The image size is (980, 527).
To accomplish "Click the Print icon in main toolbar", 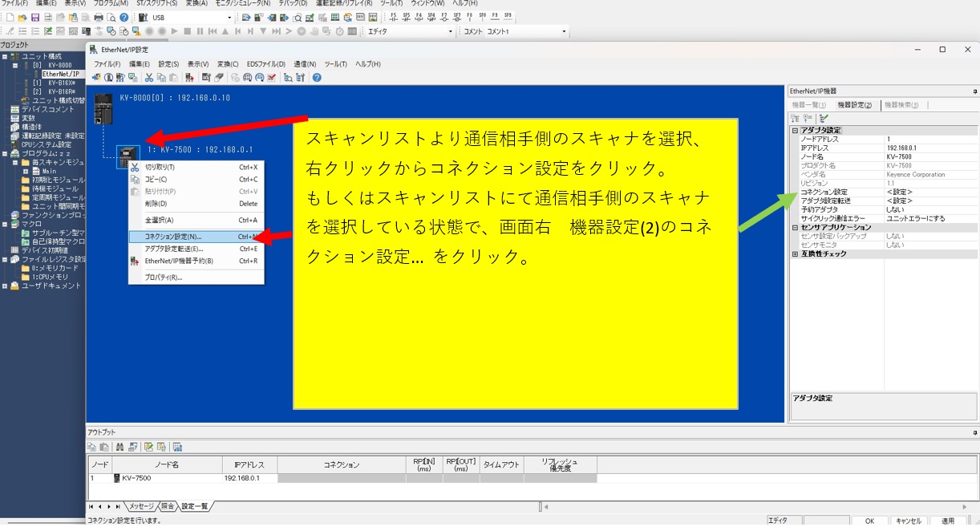I will pyautogui.click(x=99, y=18).
